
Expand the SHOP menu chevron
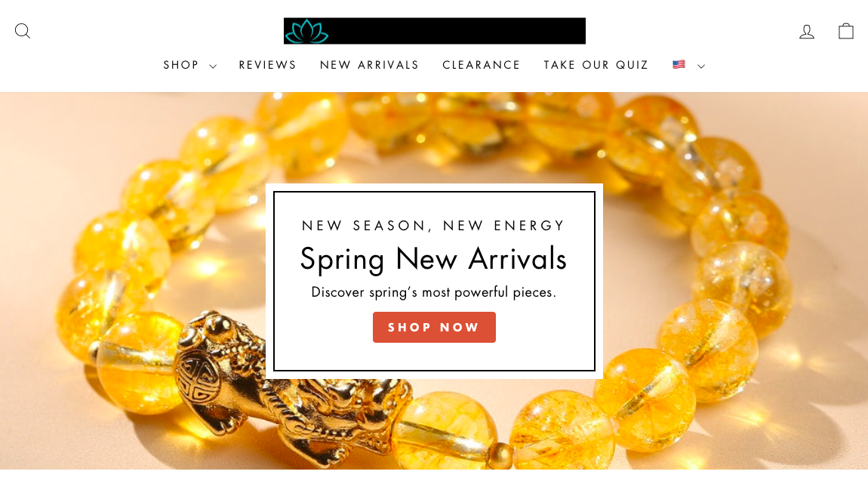tap(213, 66)
